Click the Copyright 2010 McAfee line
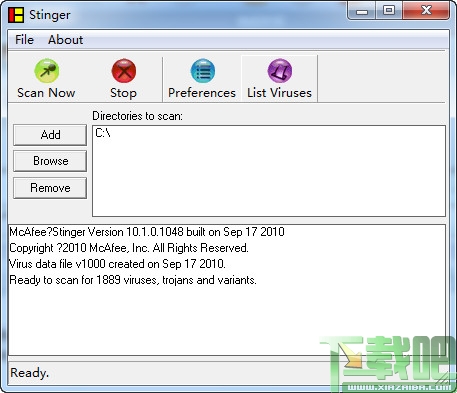 pos(129,248)
